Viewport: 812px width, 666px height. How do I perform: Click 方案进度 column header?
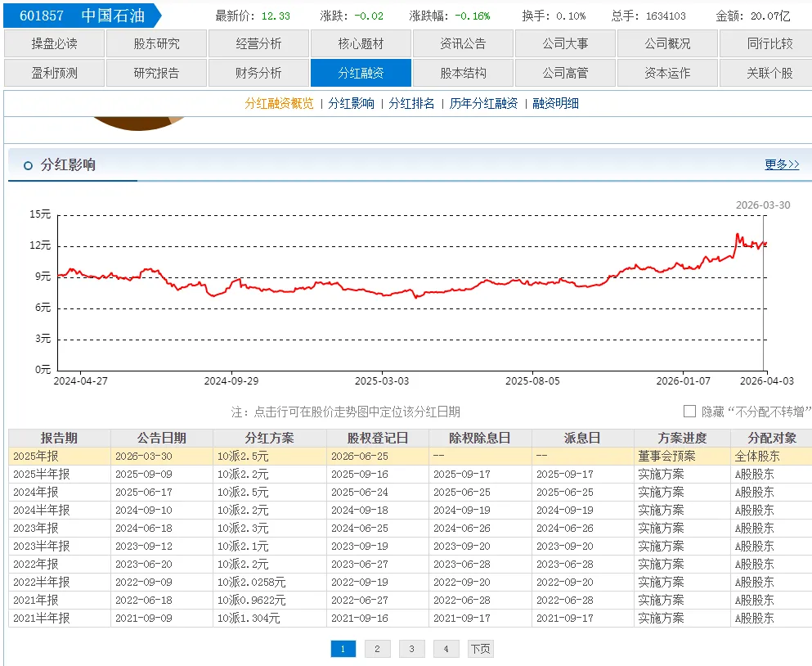click(682, 438)
